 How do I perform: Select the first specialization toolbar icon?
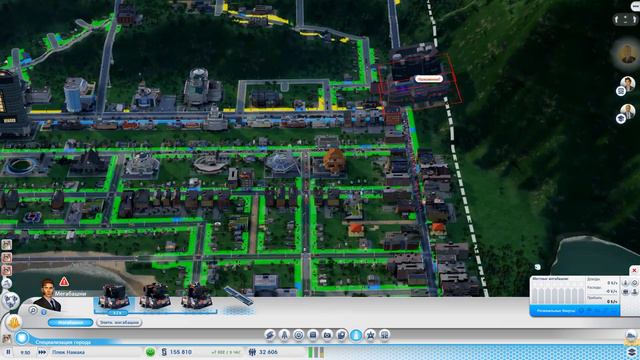tap(270, 335)
